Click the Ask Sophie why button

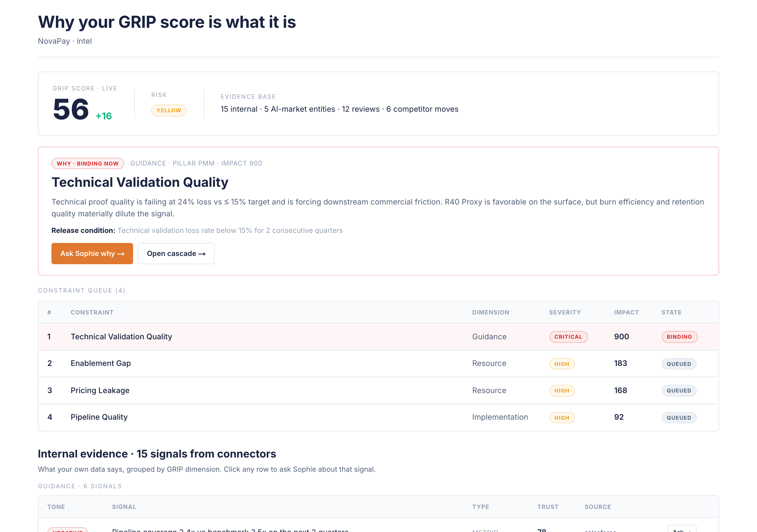click(92, 254)
